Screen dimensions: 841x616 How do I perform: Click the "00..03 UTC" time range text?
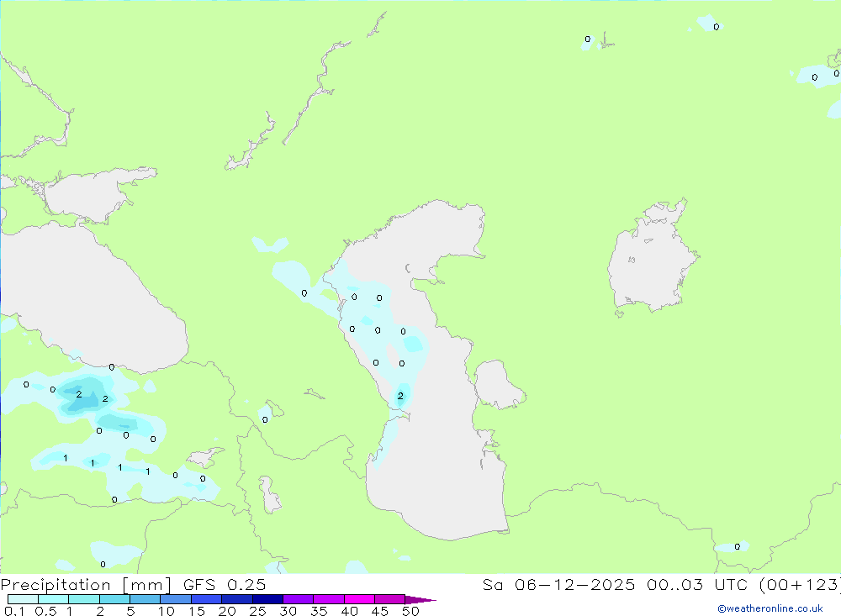pos(698,585)
